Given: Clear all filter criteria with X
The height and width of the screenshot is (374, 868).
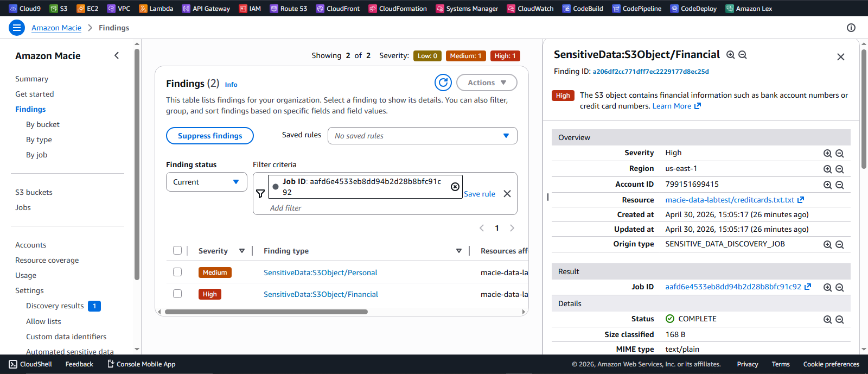Looking at the screenshot, I should tap(507, 194).
